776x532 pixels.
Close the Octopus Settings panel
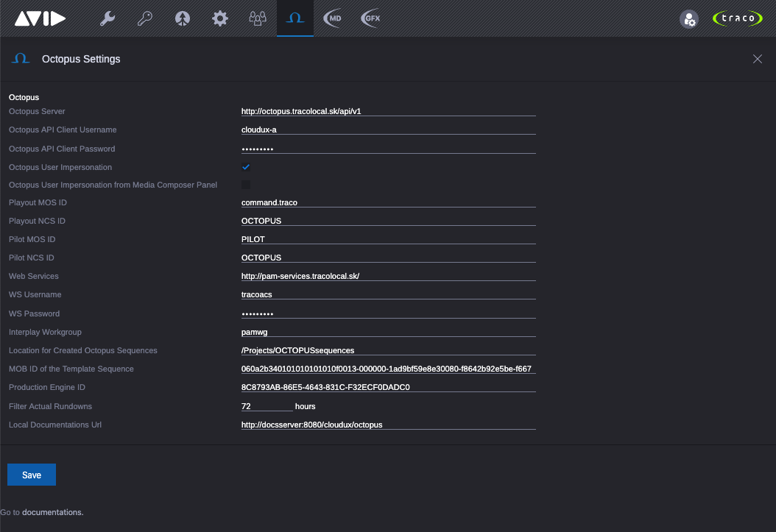(757, 59)
